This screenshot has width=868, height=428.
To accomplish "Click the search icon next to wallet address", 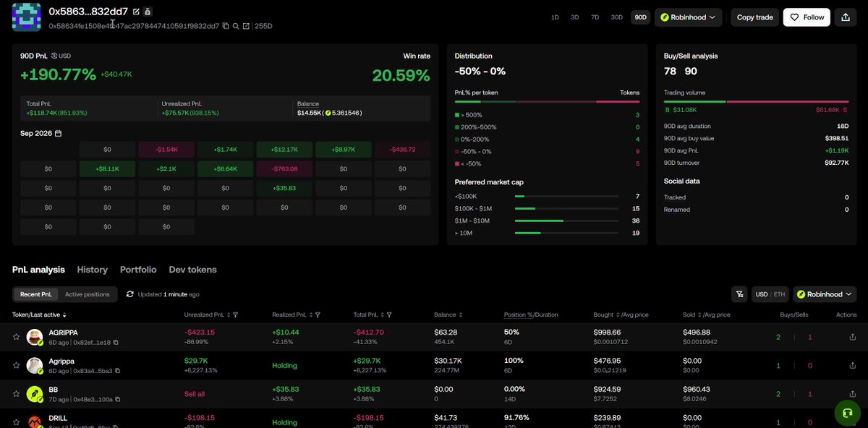I will 236,26.
